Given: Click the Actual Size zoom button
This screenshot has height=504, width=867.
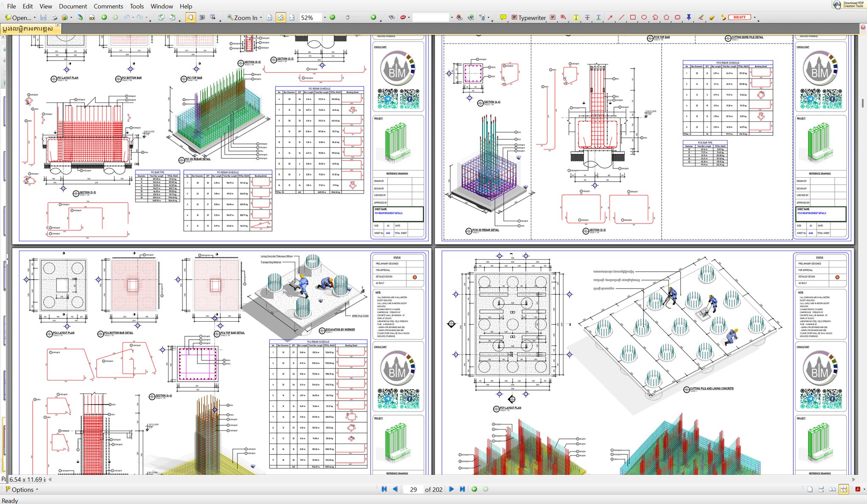Looking at the screenshot, I should (x=270, y=17).
